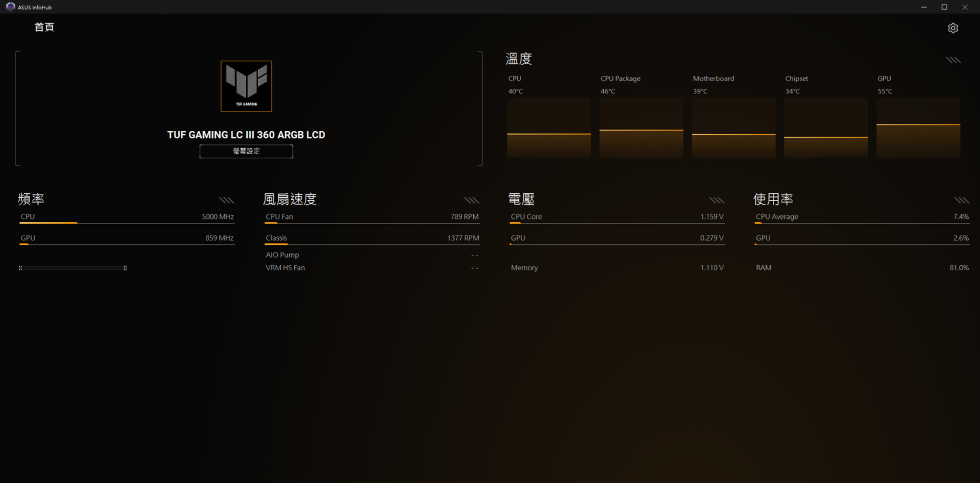Click the 電壓 section heading
The height and width of the screenshot is (483, 980).
tap(521, 199)
